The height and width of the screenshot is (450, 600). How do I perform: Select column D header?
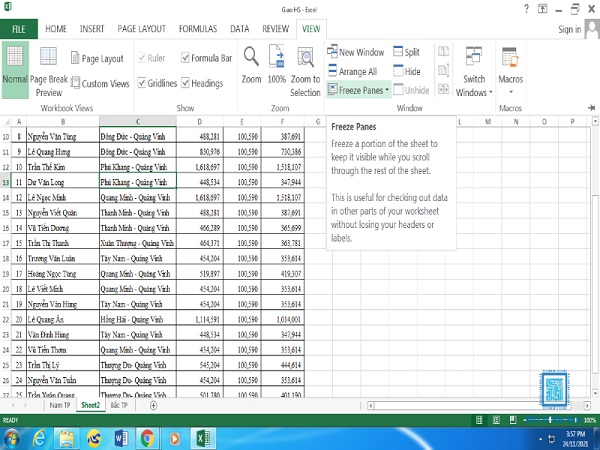pyautogui.click(x=200, y=122)
